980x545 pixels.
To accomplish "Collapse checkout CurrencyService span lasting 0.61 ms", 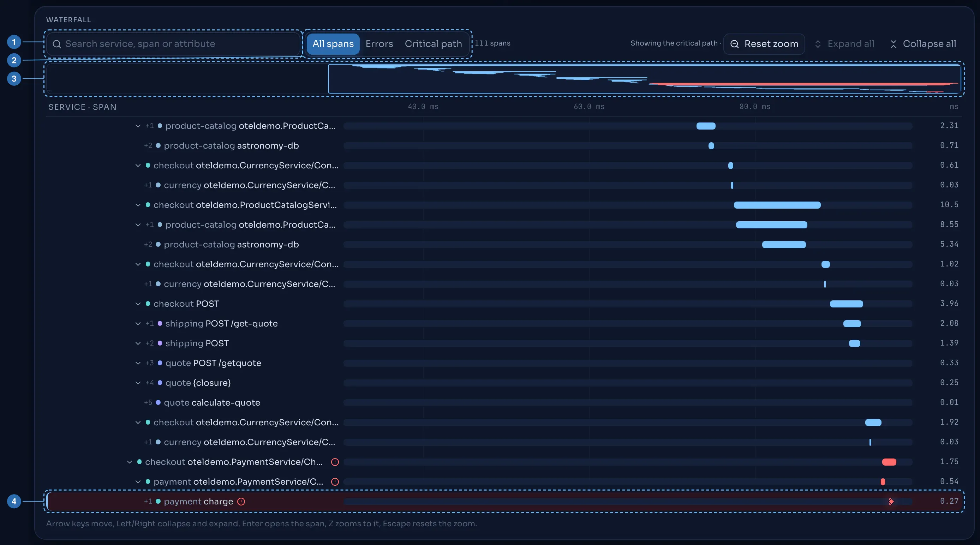I will pyautogui.click(x=138, y=166).
